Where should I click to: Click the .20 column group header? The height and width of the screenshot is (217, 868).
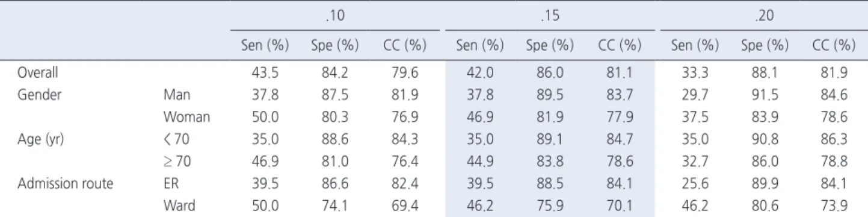coord(763,18)
